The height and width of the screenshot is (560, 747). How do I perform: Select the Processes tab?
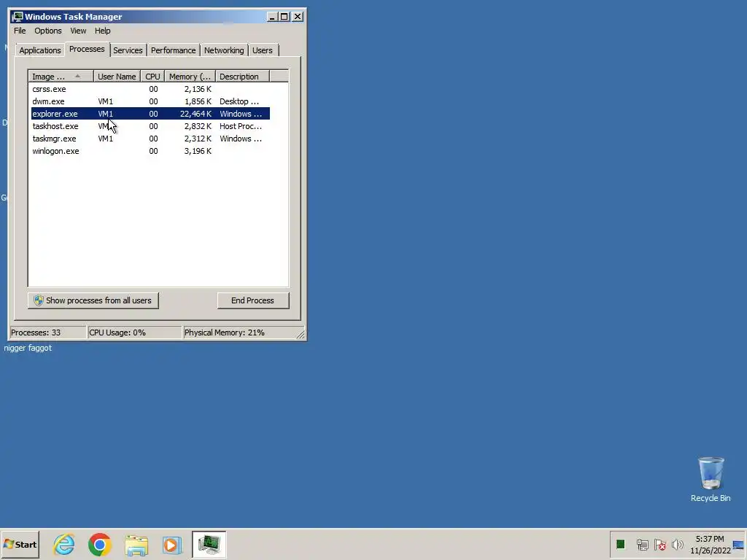click(87, 49)
